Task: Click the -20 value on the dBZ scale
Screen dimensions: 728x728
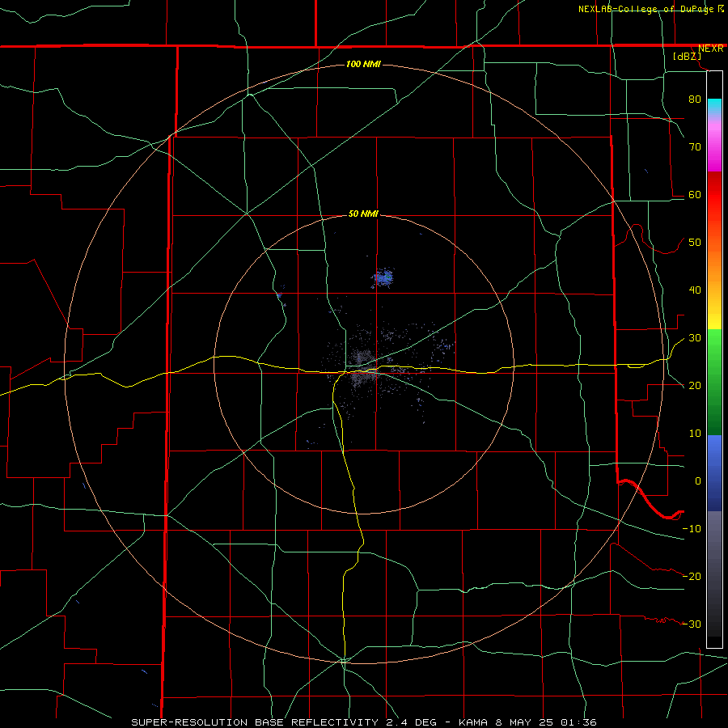Action: click(x=692, y=576)
